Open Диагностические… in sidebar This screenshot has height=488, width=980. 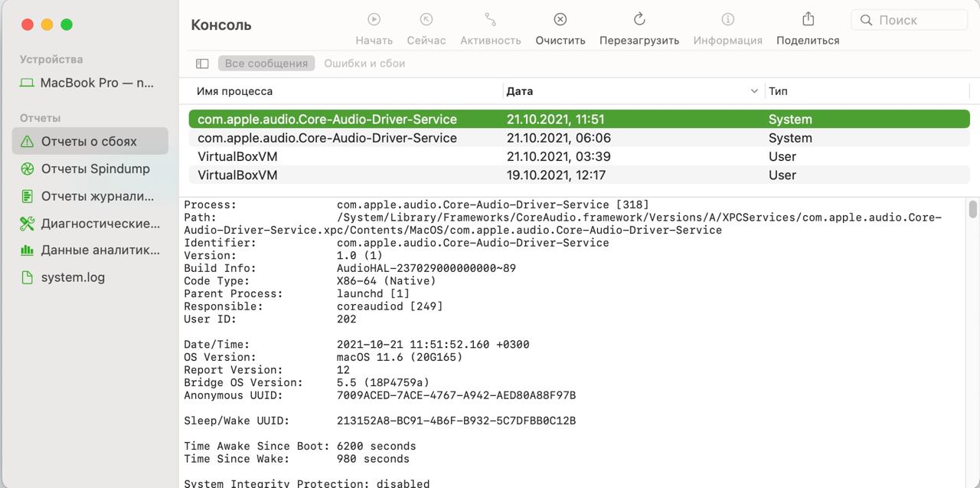tap(90, 224)
